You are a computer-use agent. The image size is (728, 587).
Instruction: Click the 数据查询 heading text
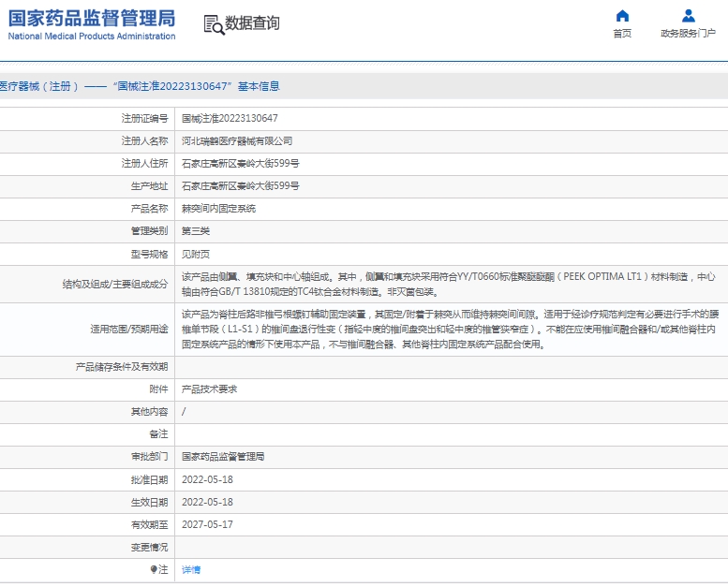(x=252, y=22)
